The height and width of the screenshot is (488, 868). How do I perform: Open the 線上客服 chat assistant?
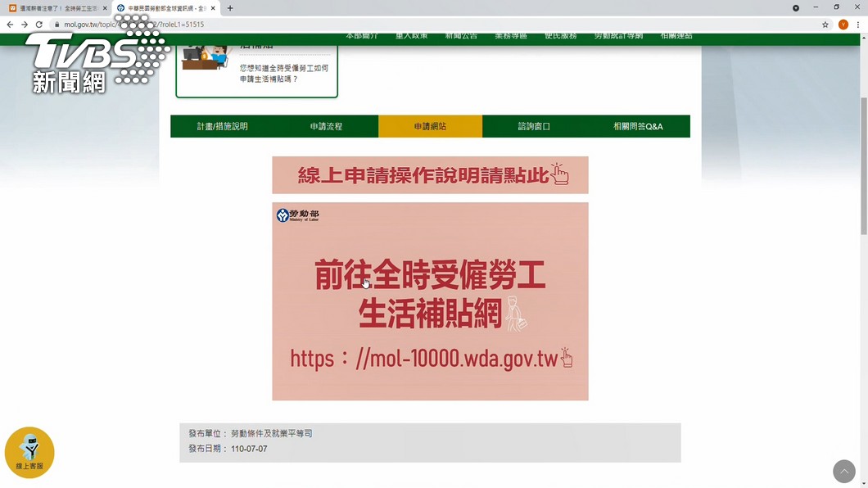click(x=29, y=453)
